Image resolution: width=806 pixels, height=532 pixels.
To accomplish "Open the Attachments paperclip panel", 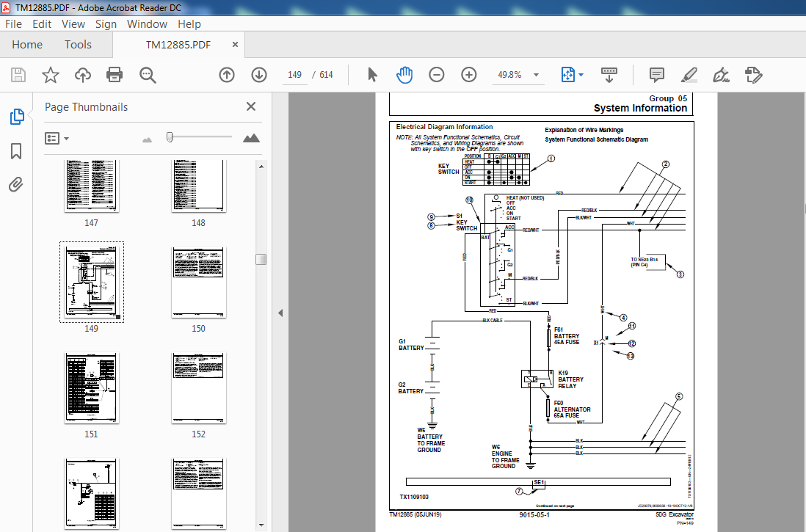I will pyautogui.click(x=16, y=184).
